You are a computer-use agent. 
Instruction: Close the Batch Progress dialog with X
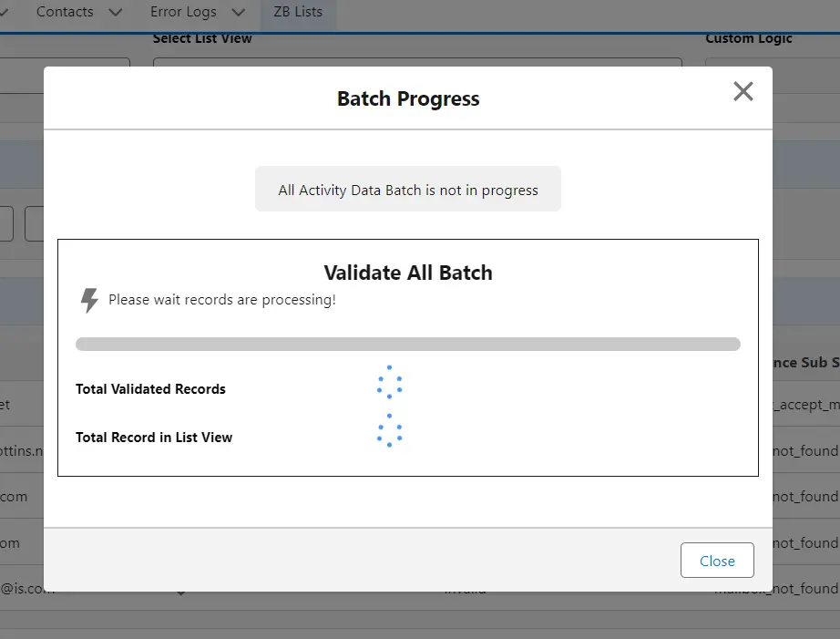[x=743, y=91]
